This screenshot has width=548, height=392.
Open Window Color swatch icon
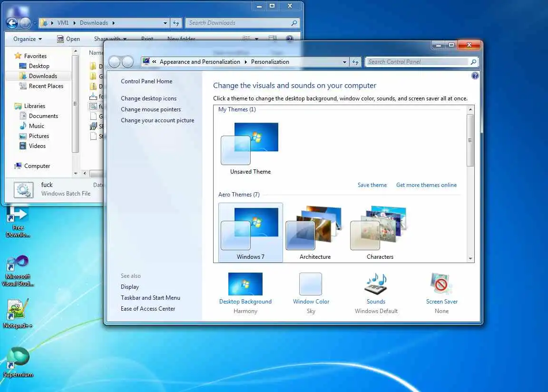point(310,284)
